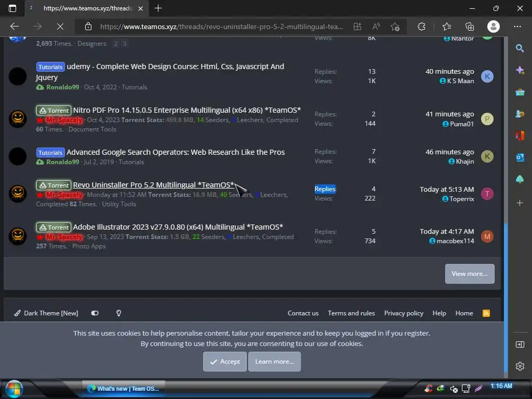The width and height of the screenshot is (532, 399).
Task: Open Adobe Illustrator 2023 thread
Action: pos(178,227)
